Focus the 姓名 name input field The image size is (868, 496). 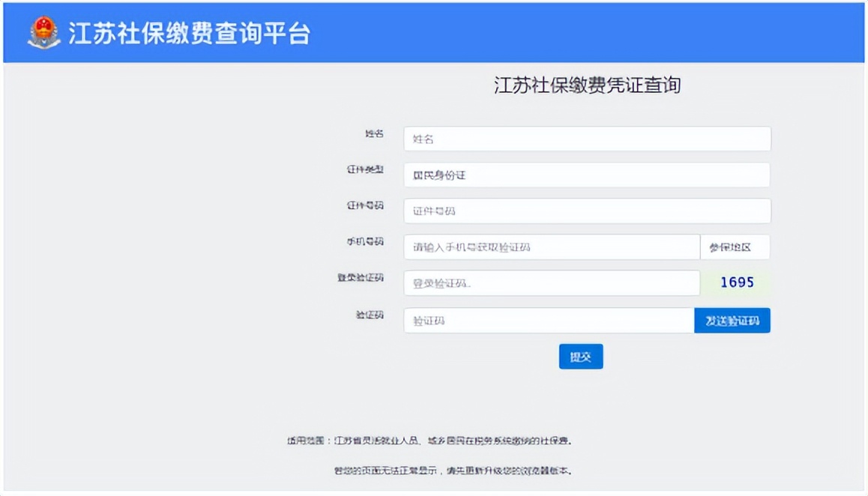click(x=587, y=139)
